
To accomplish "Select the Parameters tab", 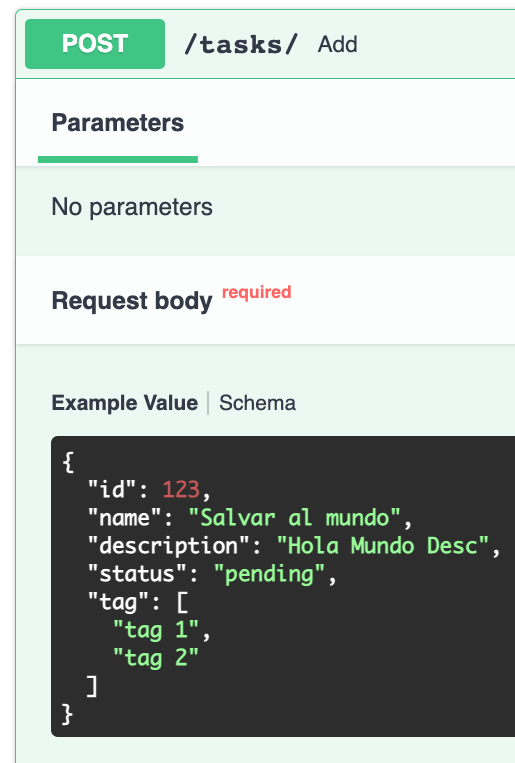I will coord(118,123).
